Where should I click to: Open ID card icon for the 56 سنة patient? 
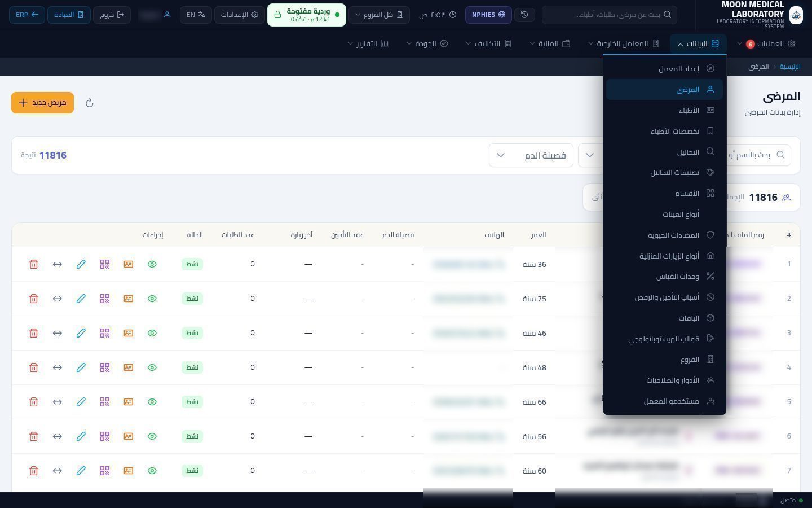coord(129,436)
